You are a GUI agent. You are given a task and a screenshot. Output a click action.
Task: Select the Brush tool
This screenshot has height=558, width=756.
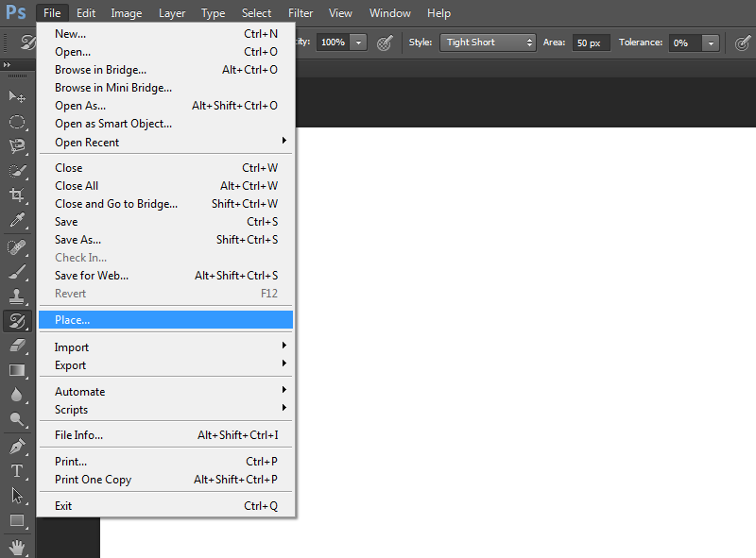coord(17,272)
